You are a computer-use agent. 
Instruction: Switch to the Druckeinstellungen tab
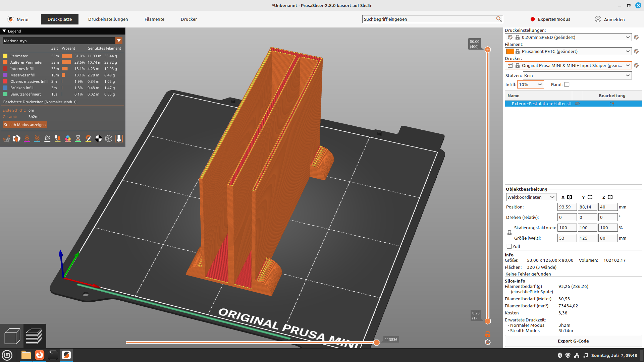(x=108, y=19)
